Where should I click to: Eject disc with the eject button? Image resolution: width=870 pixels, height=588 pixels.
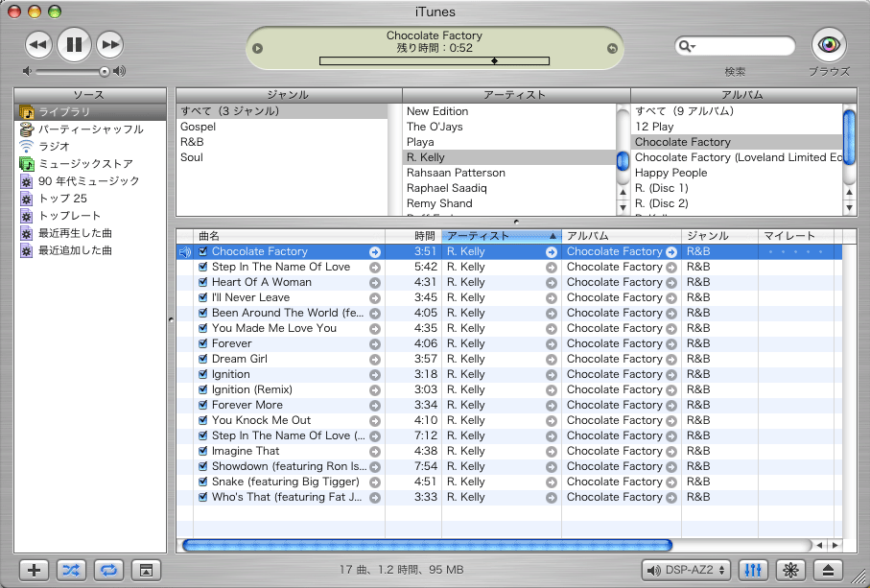pos(828,570)
